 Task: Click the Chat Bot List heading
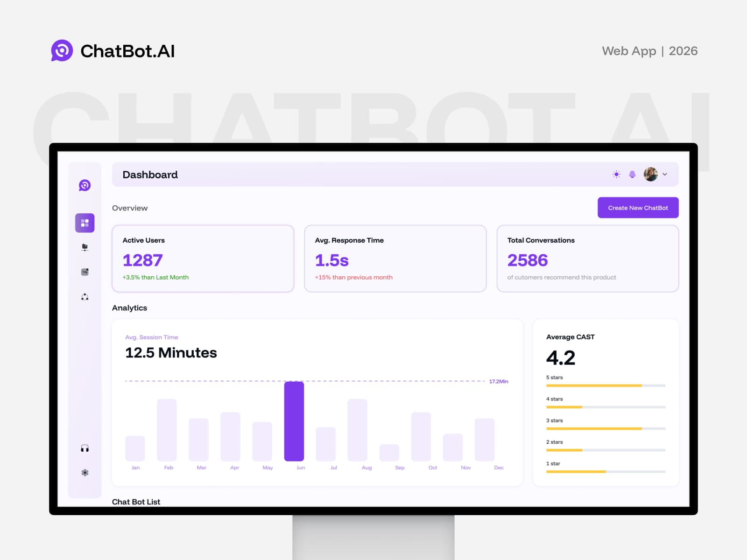tap(136, 502)
